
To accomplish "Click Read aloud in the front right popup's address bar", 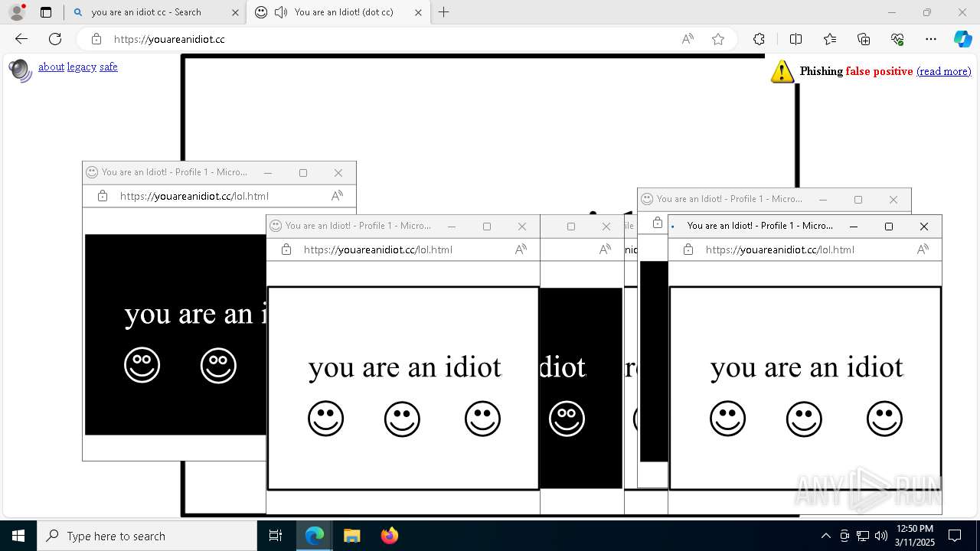I will click(923, 249).
